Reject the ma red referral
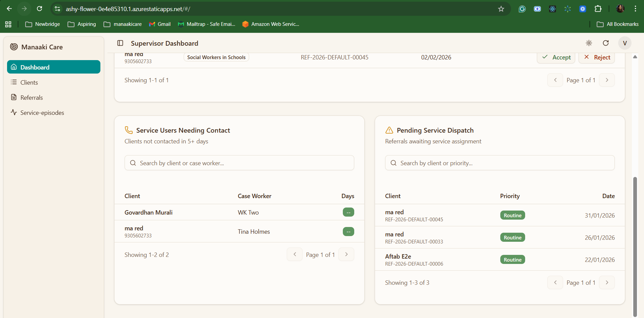The image size is (644, 318). coord(597,57)
